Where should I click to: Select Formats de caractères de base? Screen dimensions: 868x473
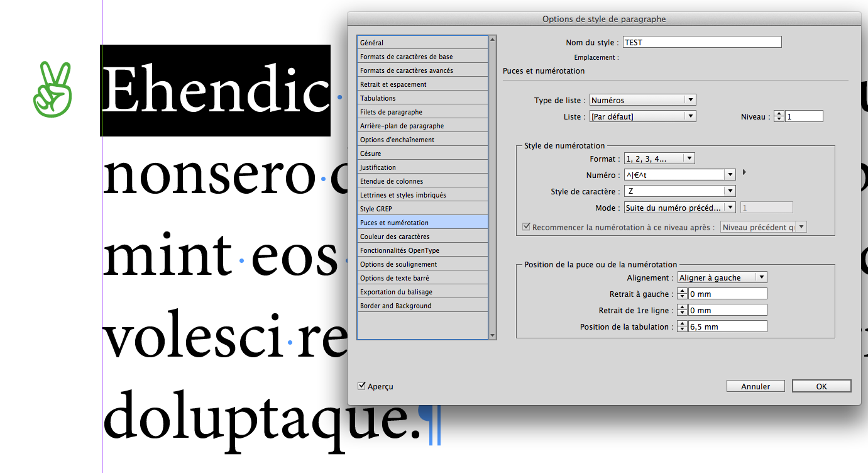(x=422, y=57)
